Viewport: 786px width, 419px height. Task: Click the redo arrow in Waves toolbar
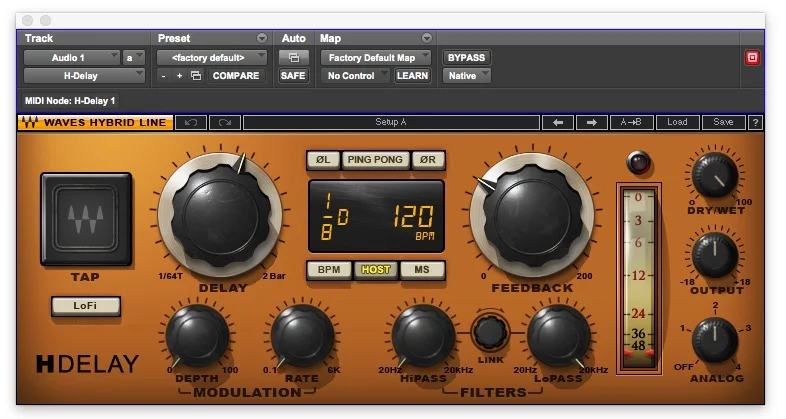pyautogui.click(x=225, y=122)
